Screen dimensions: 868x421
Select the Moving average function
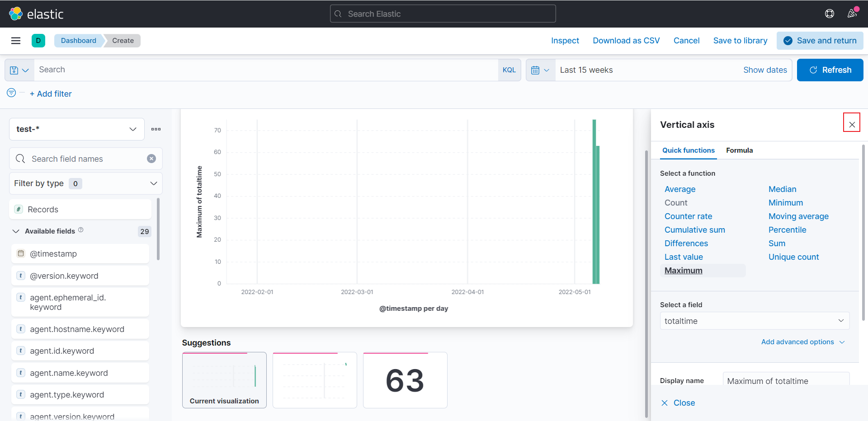[x=798, y=216]
